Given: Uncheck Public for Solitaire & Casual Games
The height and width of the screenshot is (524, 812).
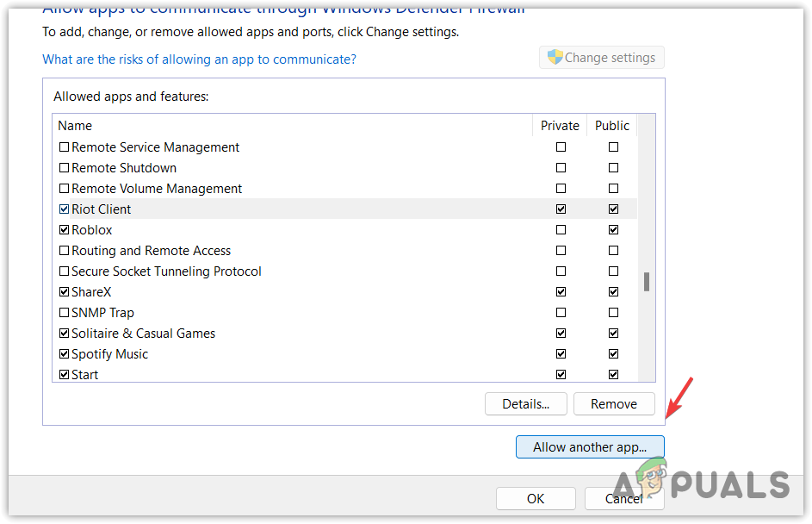Looking at the screenshot, I should (613, 334).
